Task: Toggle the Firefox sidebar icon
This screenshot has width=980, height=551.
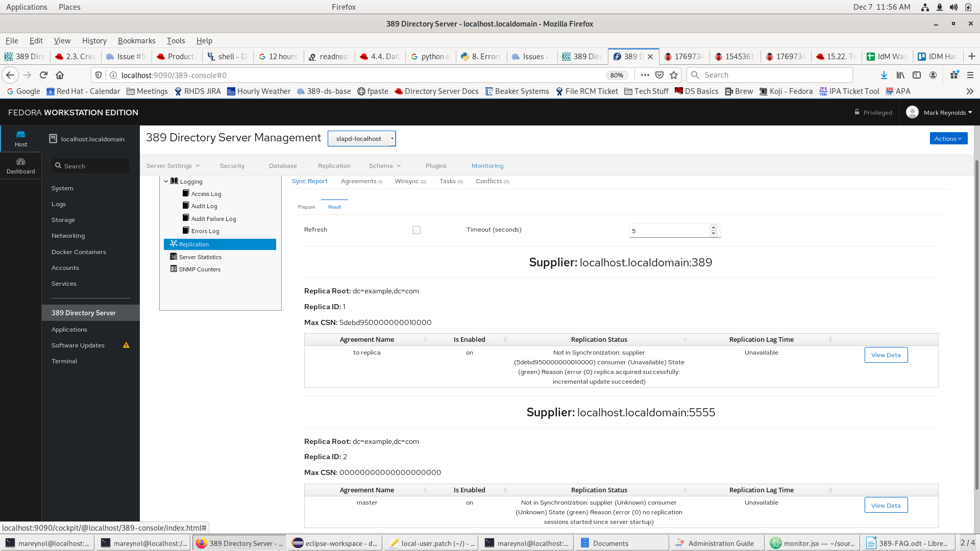Action: (917, 75)
